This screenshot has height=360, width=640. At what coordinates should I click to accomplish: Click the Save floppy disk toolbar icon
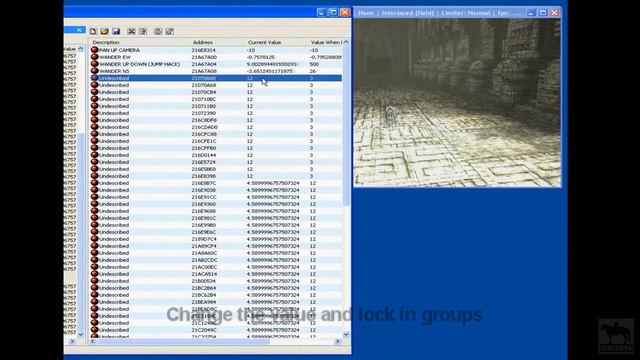pos(116,31)
